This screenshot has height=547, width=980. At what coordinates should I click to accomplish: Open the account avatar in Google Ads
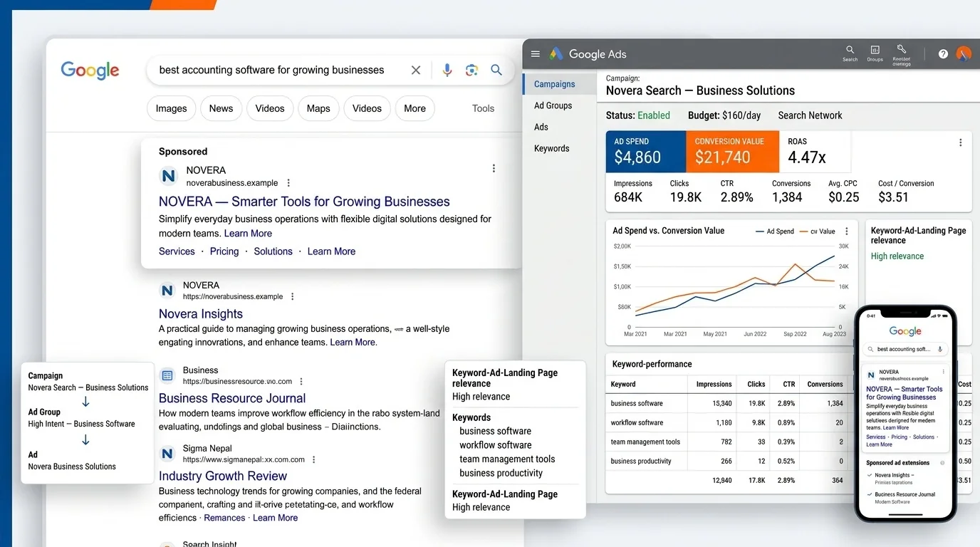(x=964, y=53)
